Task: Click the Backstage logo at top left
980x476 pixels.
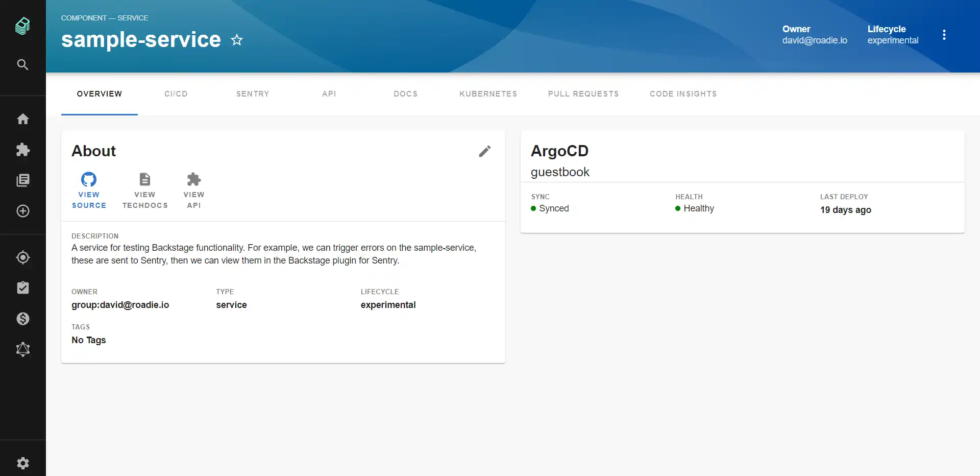Action: point(22,26)
